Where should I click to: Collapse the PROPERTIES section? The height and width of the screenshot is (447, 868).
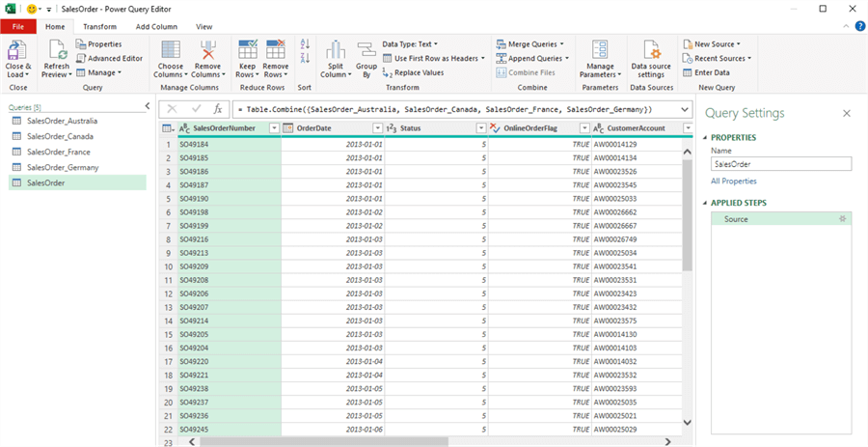tap(705, 138)
